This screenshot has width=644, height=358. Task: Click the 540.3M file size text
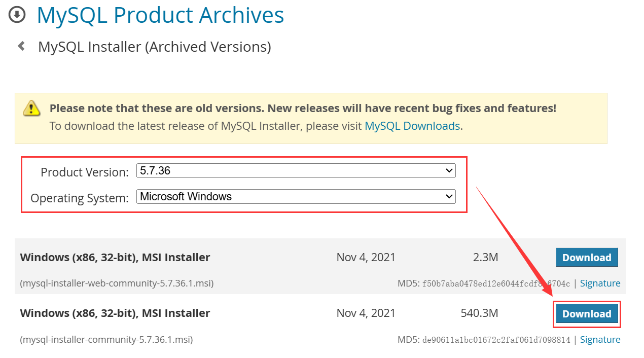479,313
